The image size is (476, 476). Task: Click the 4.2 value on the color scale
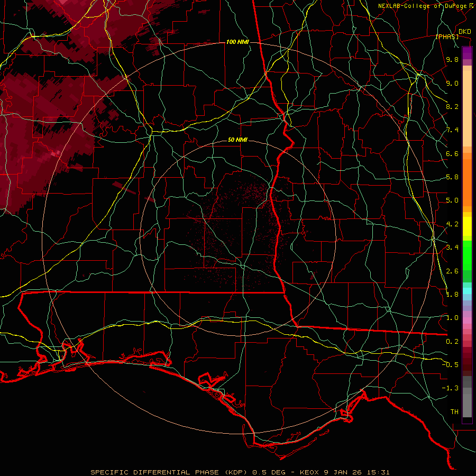452,224
